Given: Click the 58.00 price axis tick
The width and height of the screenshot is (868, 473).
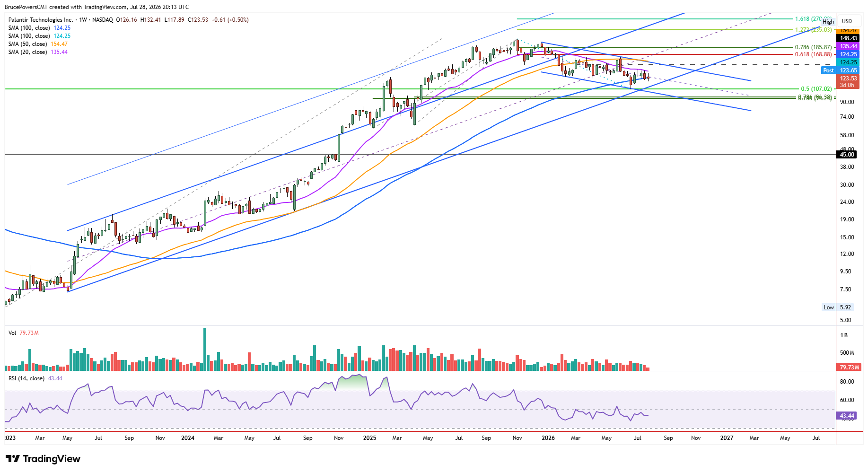Looking at the screenshot, I should coord(847,135).
